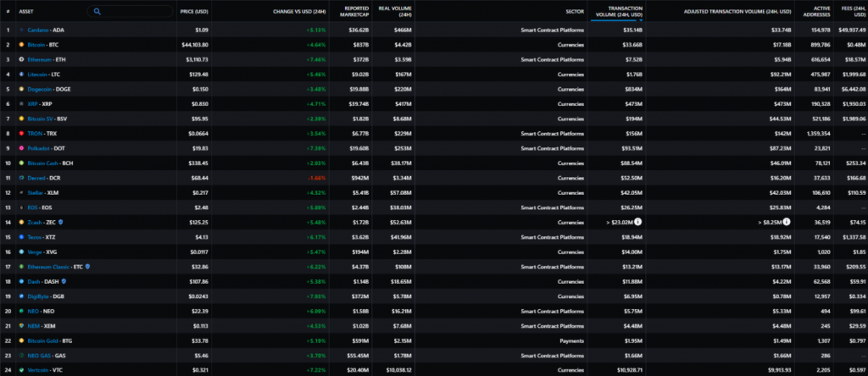
Task: Click Ethereum's +7.46% change value
Action: pyautogui.click(x=316, y=59)
